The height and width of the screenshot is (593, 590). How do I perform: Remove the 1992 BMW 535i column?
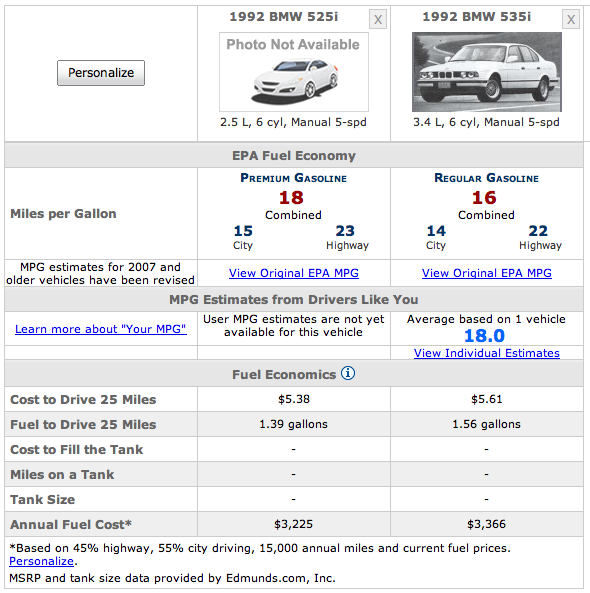[x=571, y=19]
